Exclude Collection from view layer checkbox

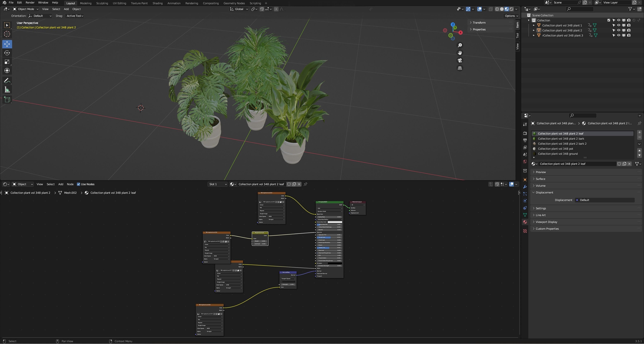609,20
